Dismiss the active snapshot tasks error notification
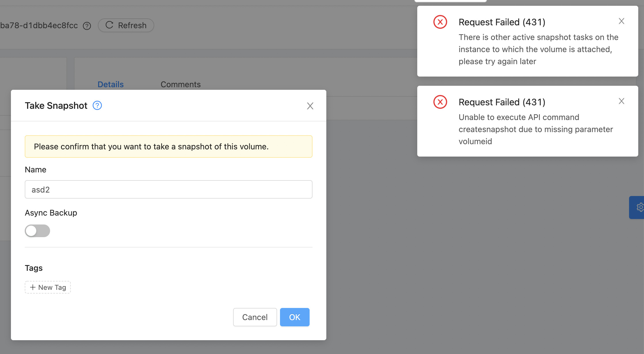The width and height of the screenshot is (644, 354). tap(621, 21)
